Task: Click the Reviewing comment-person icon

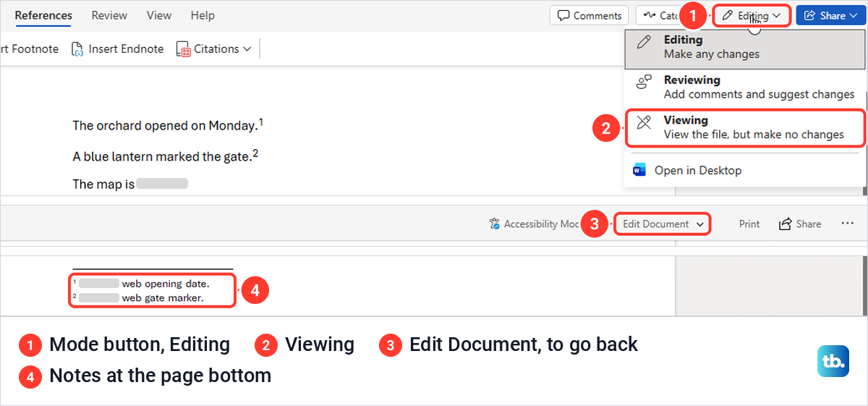Action: pyautogui.click(x=643, y=83)
